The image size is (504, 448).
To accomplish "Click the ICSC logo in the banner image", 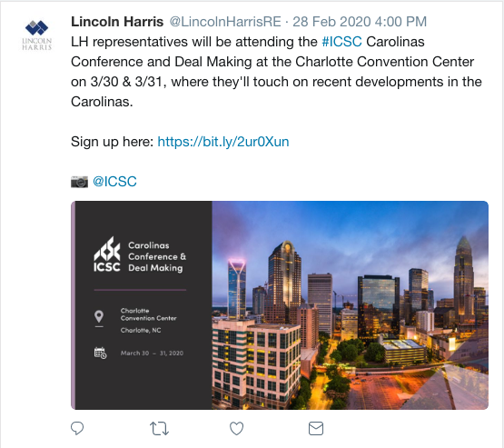I will point(107,254).
